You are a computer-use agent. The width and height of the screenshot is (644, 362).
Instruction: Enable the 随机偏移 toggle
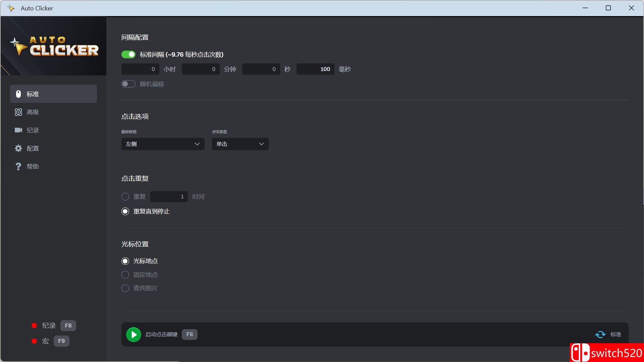[x=128, y=84]
